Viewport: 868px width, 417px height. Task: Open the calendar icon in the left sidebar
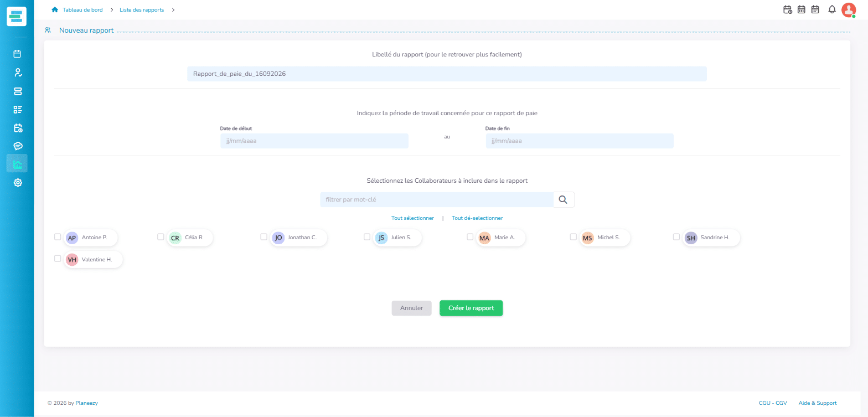17,54
